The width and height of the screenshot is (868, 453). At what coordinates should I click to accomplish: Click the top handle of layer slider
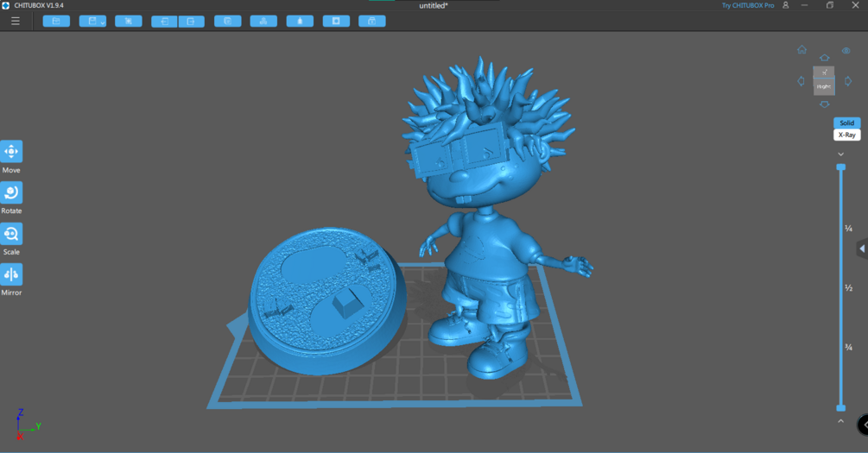click(x=841, y=167)
